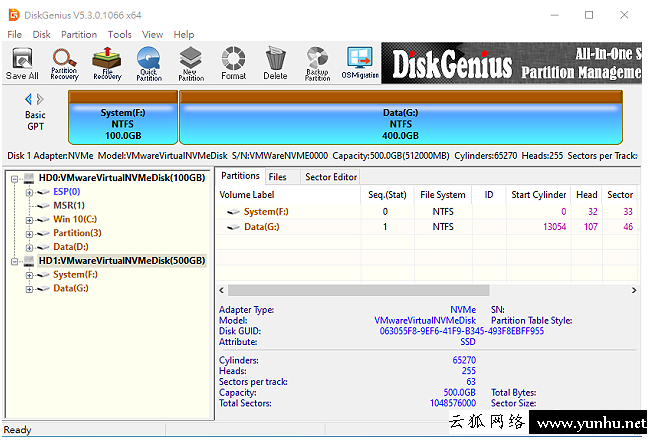The height and width of the screenshot is (445, 650).
Task: Click the drive icon beside System(F:) in table
Action: click(233, 212)
